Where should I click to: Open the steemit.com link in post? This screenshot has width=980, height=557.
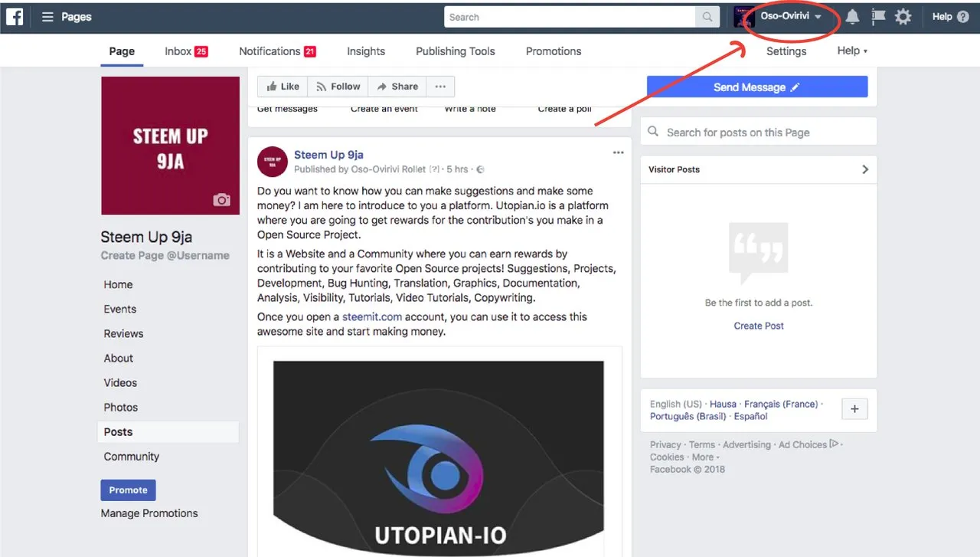(372, 316)
